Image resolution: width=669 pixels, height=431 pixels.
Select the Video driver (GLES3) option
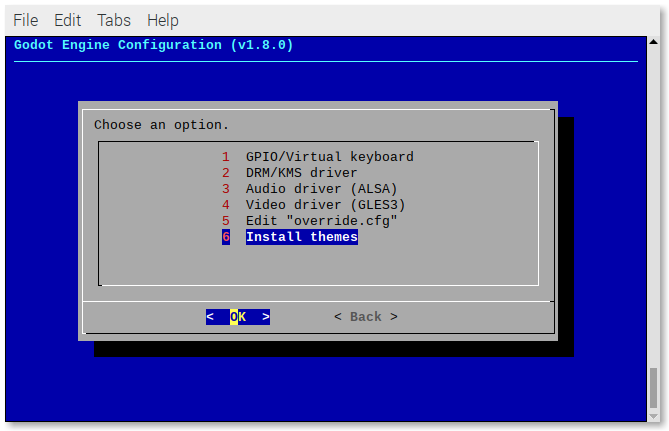click(x=313, y=205)
